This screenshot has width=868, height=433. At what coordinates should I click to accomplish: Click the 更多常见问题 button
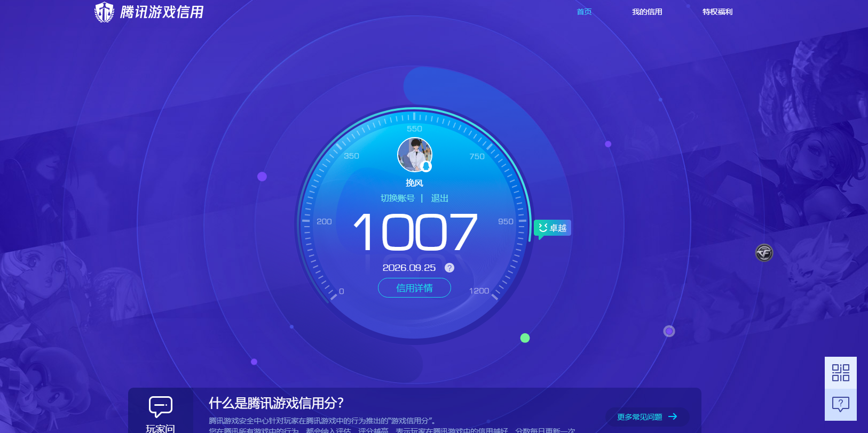point(647,417)
